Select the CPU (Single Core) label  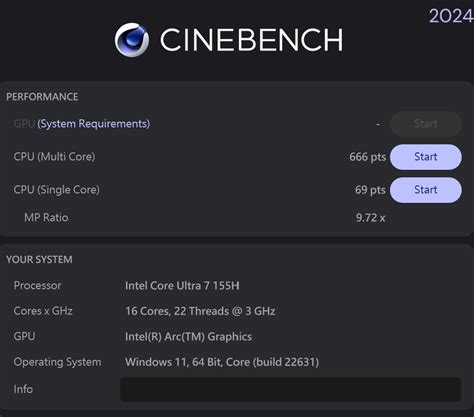56,190
